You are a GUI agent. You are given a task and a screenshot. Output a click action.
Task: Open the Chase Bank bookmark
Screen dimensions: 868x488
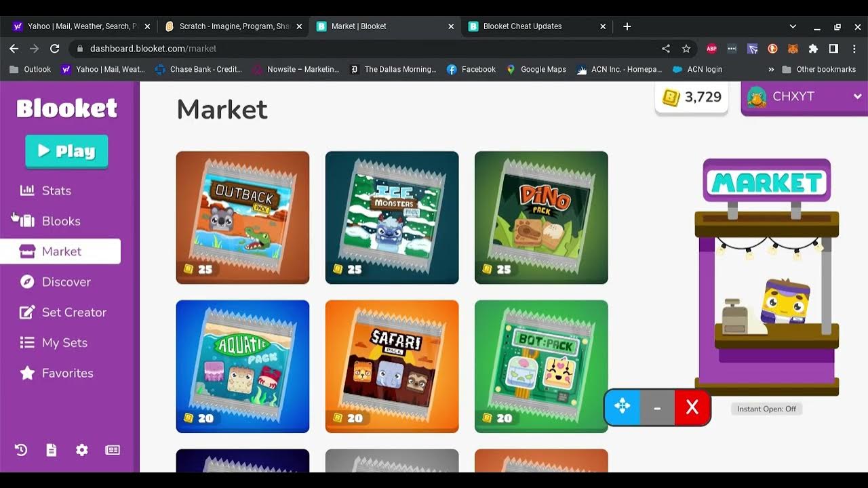[199, 69]
